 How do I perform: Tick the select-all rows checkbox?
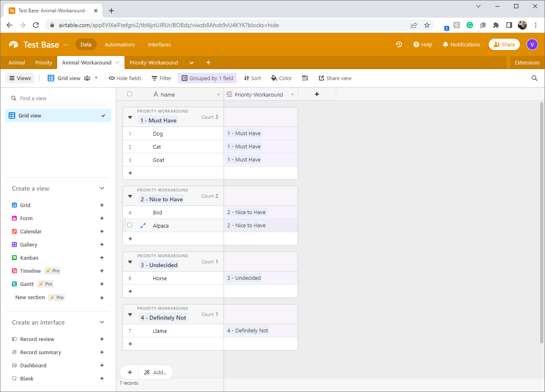(129, 94)
